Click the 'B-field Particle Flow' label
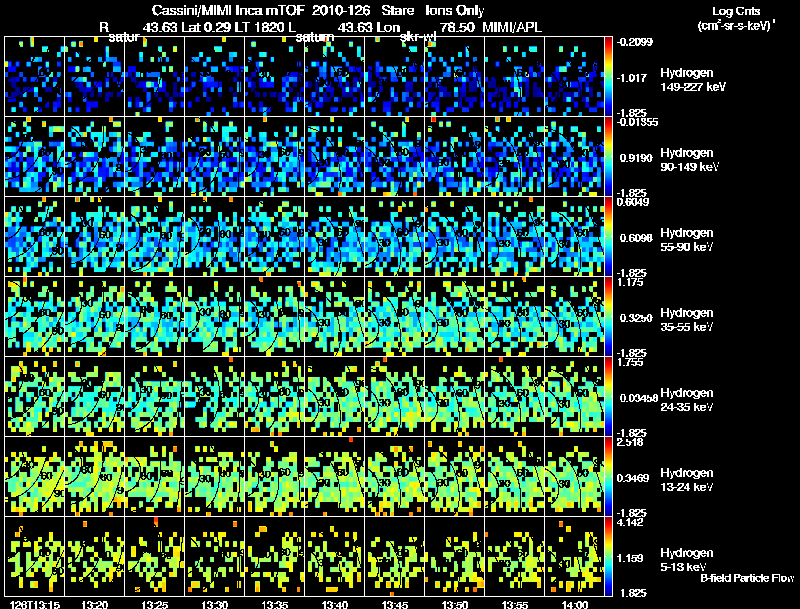This screenshot has height=609, width=800. (747, 578)
